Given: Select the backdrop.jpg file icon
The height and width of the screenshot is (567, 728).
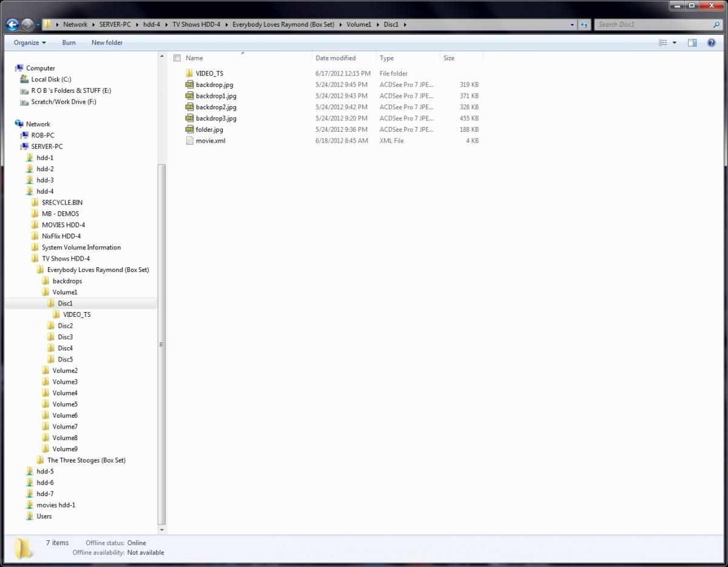Looking at the screenshot, I should point(189,85).
